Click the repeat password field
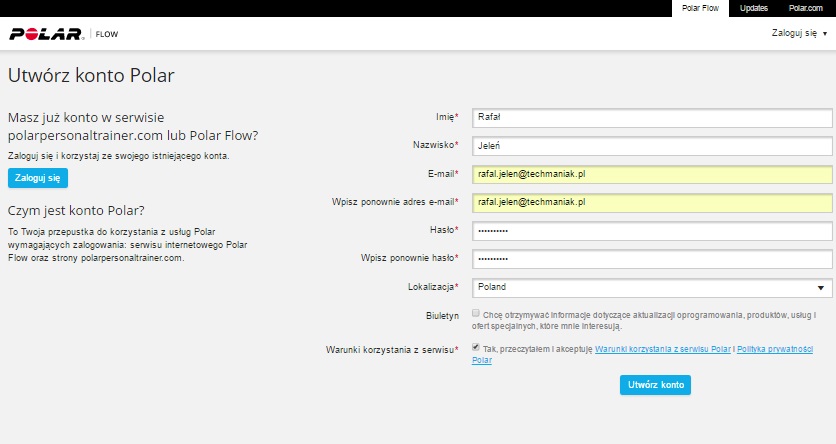836x444 pixels. pos(652,259)
